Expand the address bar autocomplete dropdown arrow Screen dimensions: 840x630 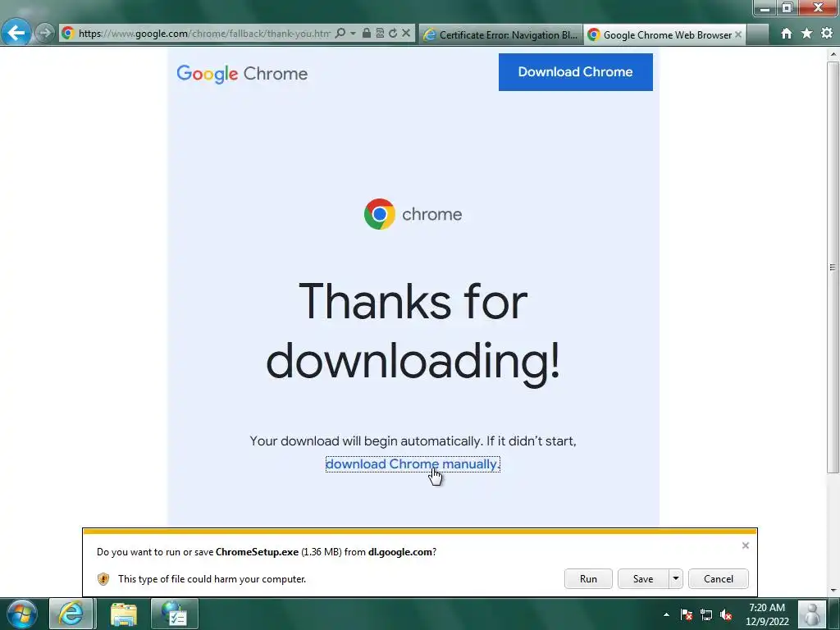pos(353,33)
